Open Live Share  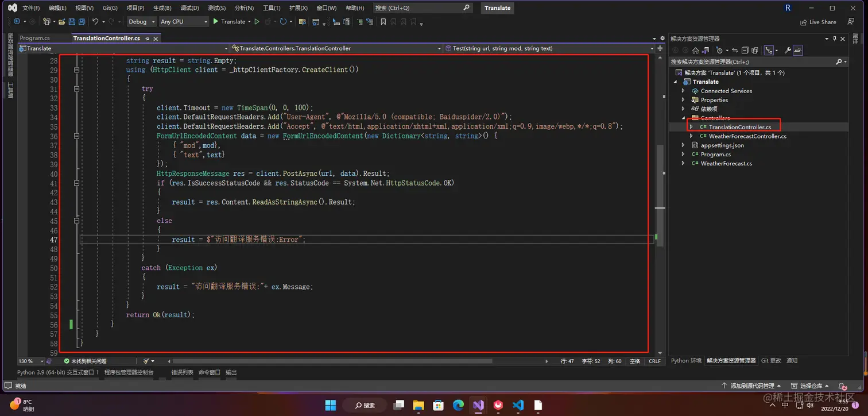819,22
